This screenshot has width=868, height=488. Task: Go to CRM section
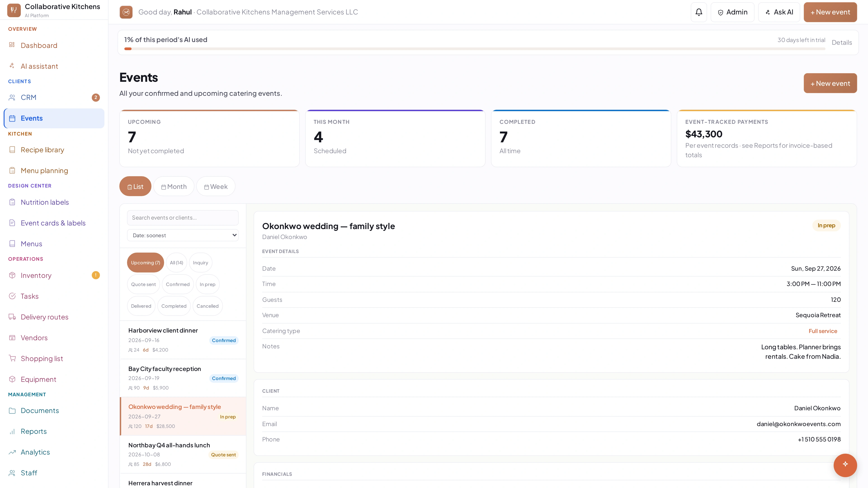tap(54, 97)
